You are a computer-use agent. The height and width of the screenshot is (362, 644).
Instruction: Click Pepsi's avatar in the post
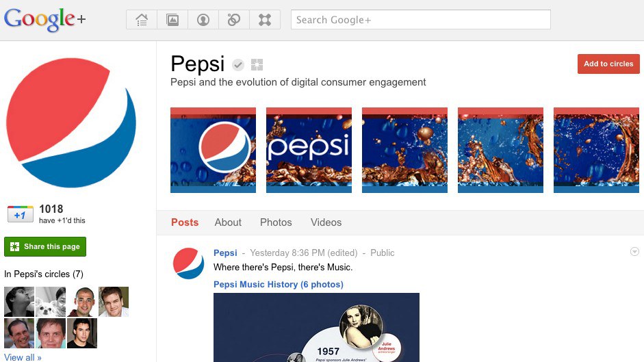click(188, 263)
